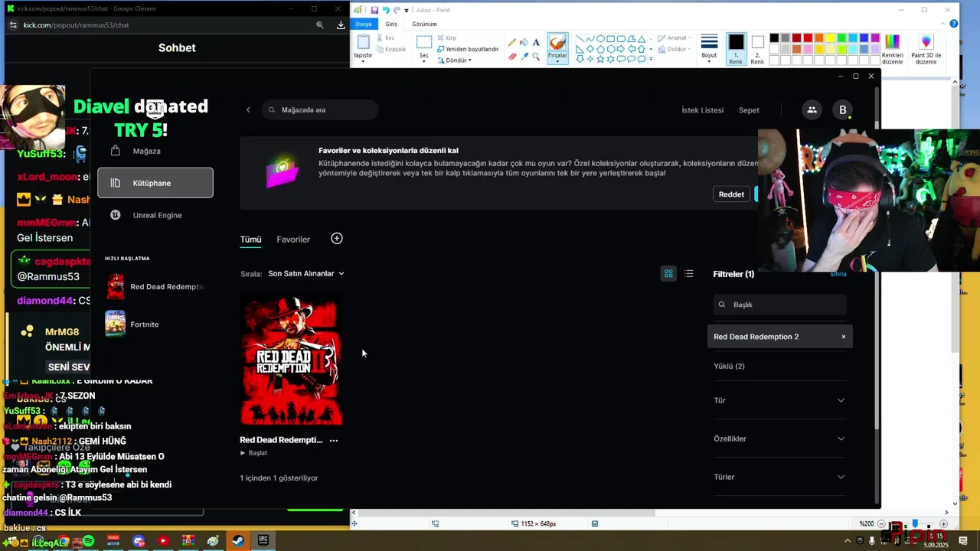Click Paint Save icon in title bar
The width and height of the screenshot is (980, 551).
374,10
